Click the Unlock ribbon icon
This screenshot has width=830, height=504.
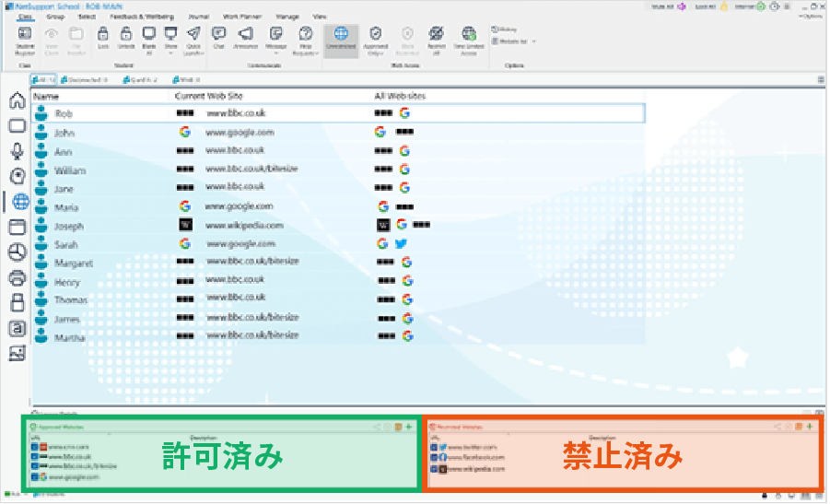click(126, 38)
